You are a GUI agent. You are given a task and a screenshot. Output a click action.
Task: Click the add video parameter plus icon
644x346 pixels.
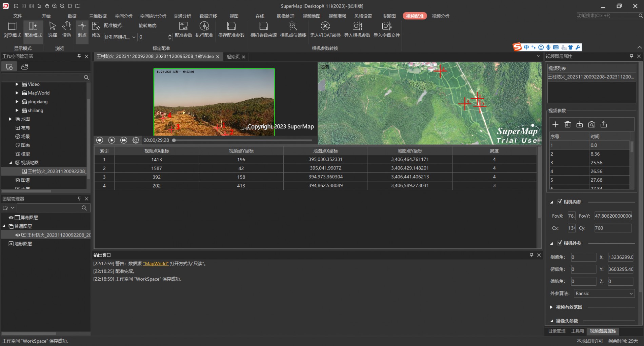coord(555,125)
